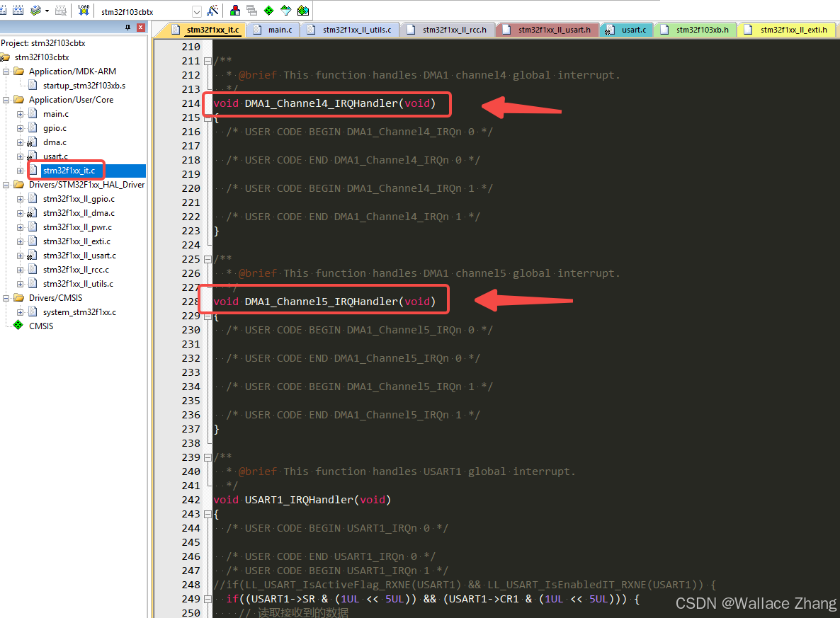This screenshot has height=618, width=840.
Task: Pin the Project panel with pushpin icon
Action: (x=128, y=28)
